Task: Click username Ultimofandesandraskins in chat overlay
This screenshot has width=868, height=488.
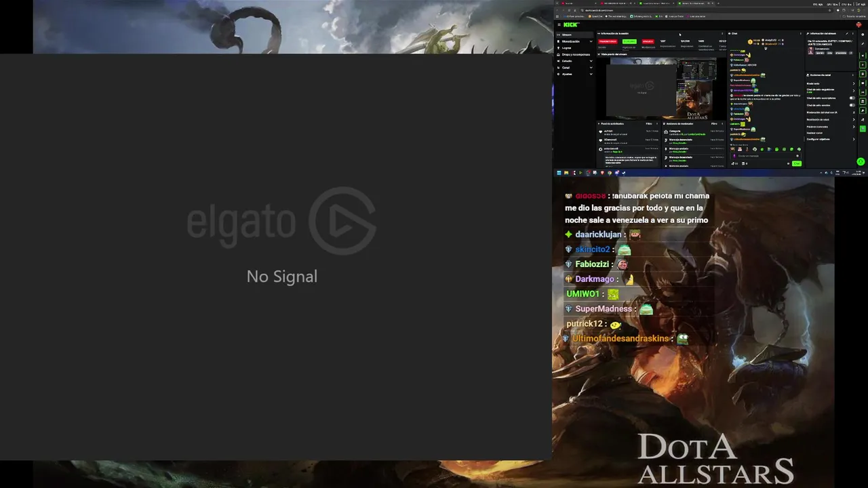Action: click(622, 339)
